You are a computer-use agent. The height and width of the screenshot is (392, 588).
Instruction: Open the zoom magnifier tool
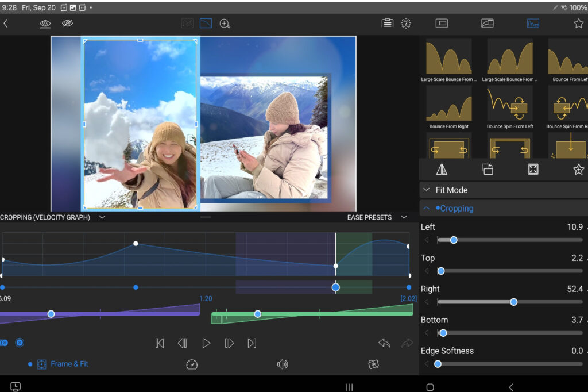225,24
